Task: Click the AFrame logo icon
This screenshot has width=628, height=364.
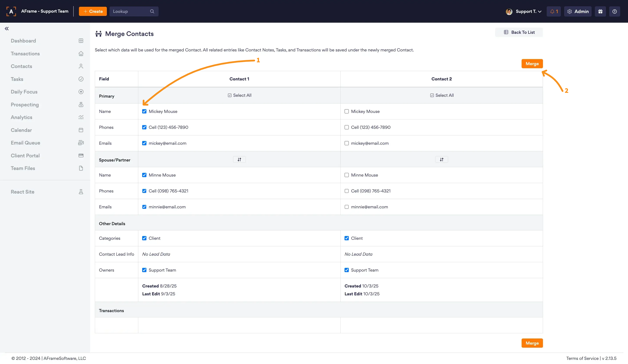Action: (x=11, y=12)
